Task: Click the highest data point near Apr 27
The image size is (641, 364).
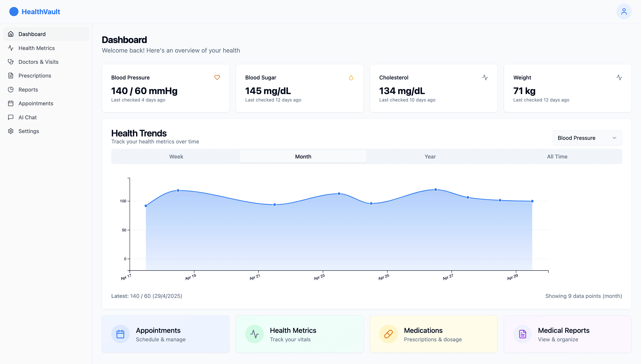Action: coord(435,190)
